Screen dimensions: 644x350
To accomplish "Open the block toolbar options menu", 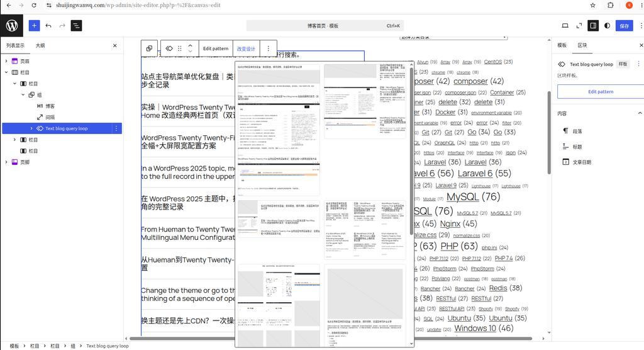I will click(x=268, y=48).
